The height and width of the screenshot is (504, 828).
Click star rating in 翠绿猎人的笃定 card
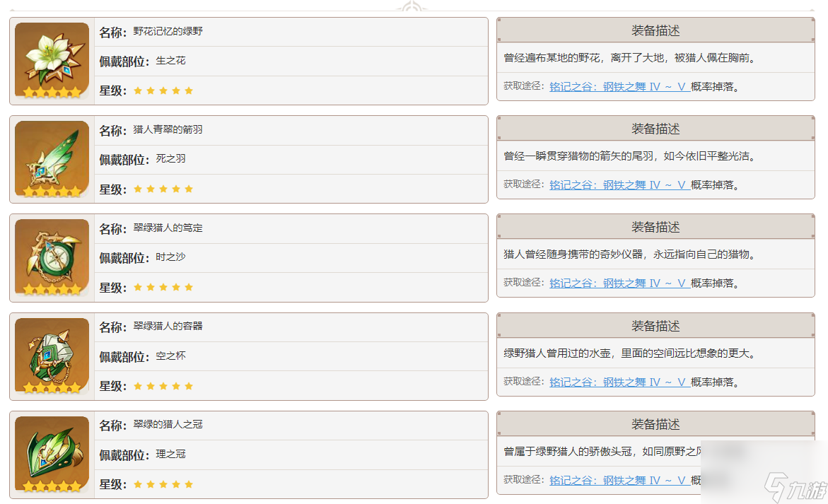tap(163, 287)
